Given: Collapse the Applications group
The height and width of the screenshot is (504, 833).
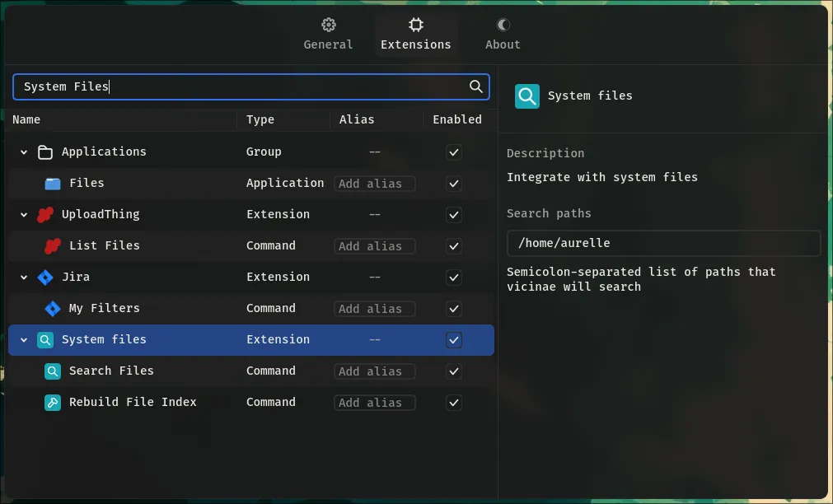Looking at the screenshot, I should (23, 152).
